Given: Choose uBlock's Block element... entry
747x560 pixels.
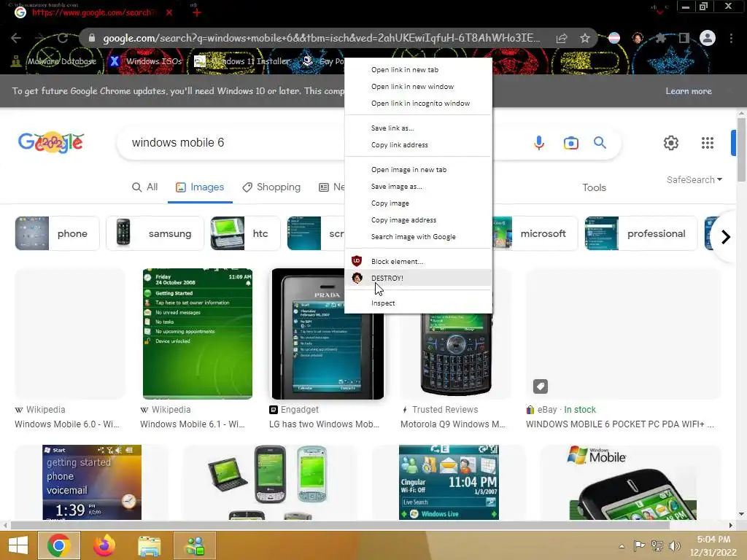Looking at the screenshot, I should pos(418,262).
